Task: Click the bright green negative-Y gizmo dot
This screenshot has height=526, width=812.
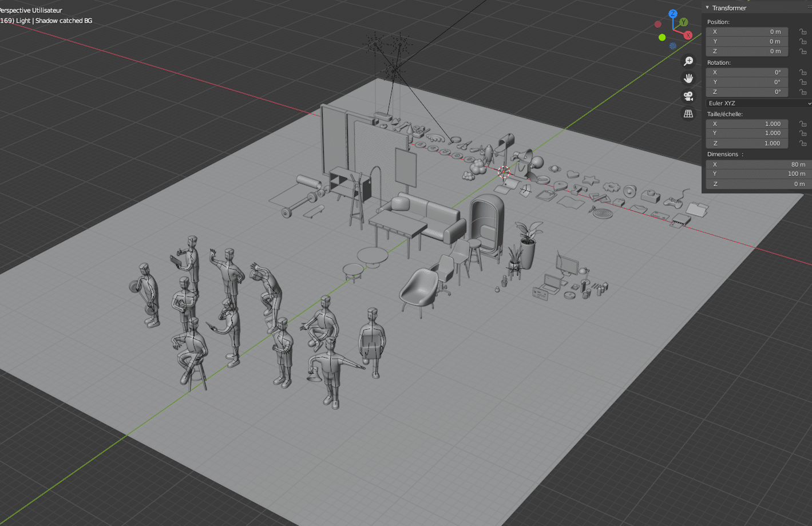Action: tap(662, 37)
